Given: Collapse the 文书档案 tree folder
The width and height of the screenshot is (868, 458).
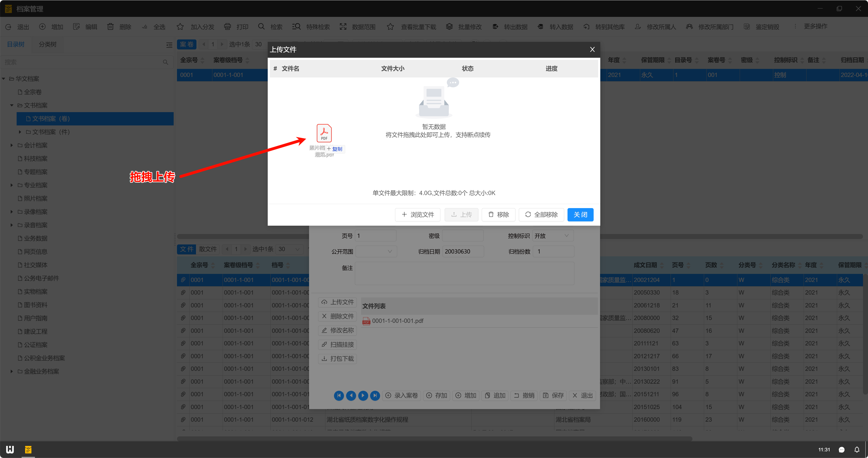Looking at the screenshot, I should click(x=12, y=105).
